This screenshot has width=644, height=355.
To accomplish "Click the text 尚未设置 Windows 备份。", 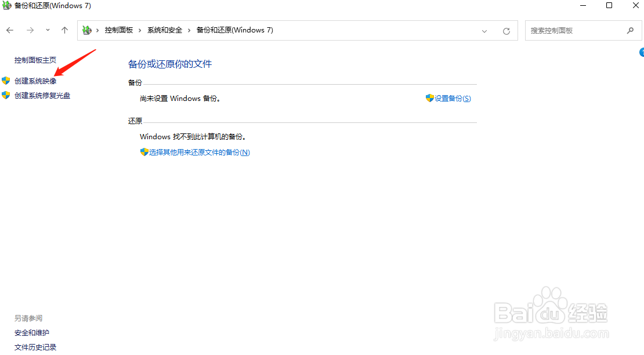I will click(180, 99).
